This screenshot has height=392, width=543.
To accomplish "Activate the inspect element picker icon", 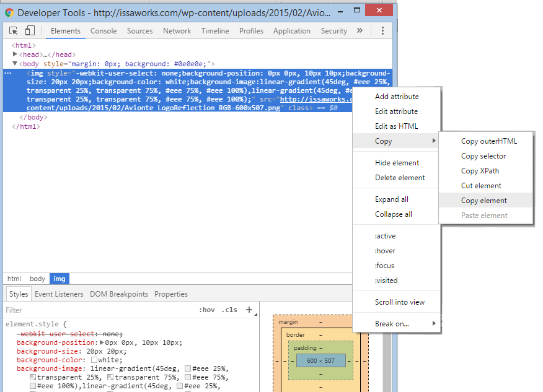I will 14,31.
